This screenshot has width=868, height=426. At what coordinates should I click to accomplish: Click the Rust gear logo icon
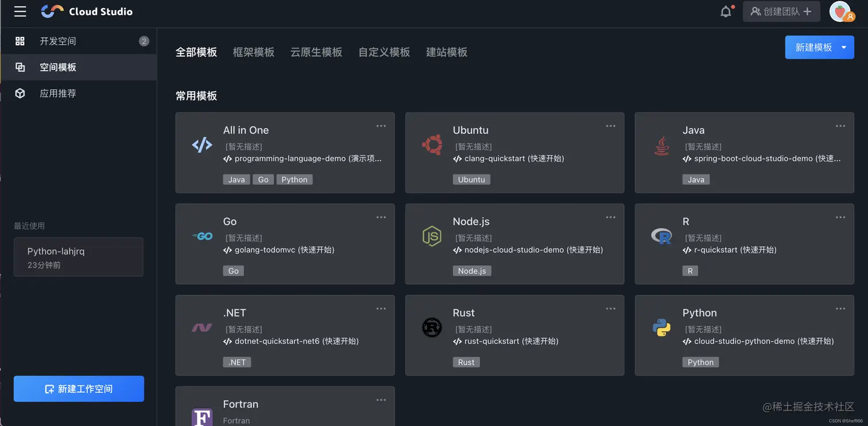(x=432, y=328)
